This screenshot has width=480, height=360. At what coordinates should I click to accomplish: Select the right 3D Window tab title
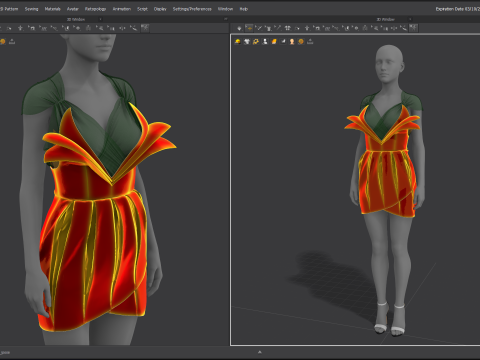(x=386, y=19)
